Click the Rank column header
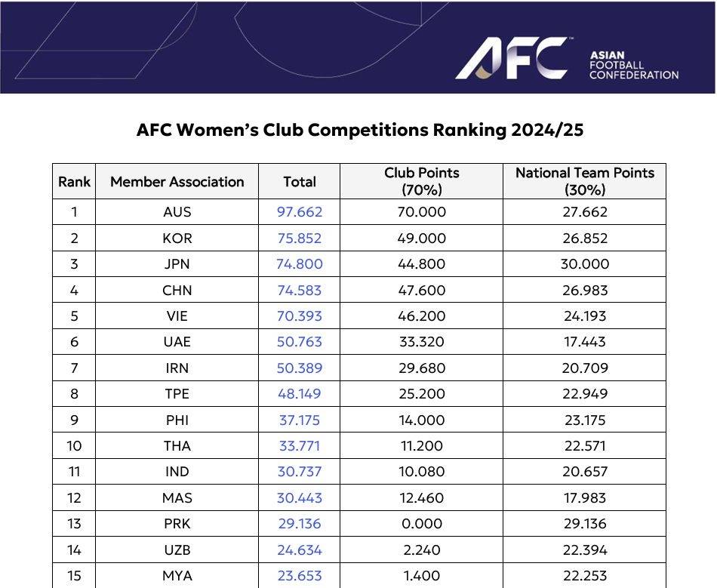This screenshot has width=717, height=588. coord(74,181)
